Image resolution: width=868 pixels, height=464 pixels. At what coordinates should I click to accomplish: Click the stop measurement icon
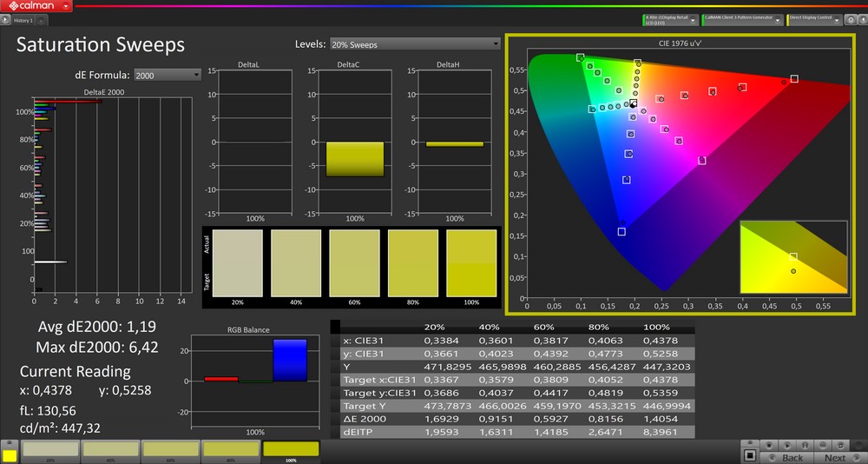769,445
